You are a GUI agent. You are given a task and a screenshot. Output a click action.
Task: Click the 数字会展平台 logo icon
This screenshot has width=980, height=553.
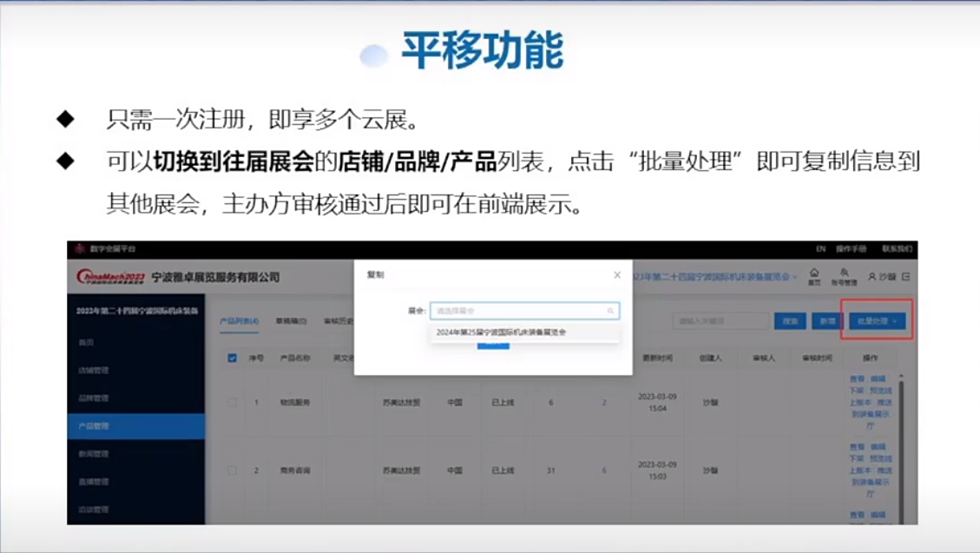tap(79, 248)
